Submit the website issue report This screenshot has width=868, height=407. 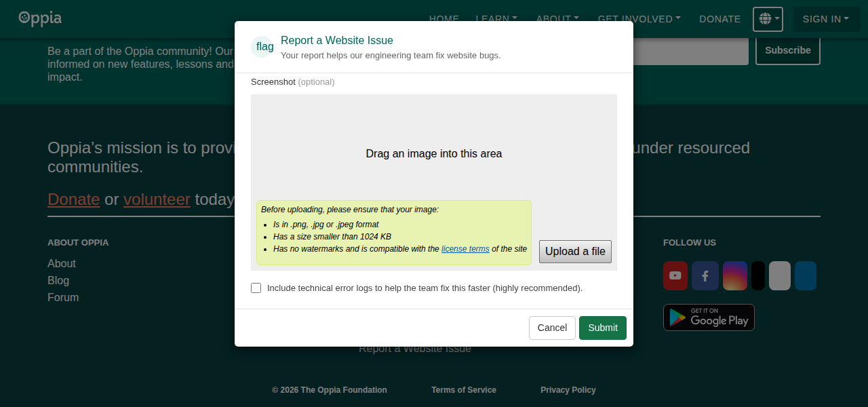(x=603, y=328)
